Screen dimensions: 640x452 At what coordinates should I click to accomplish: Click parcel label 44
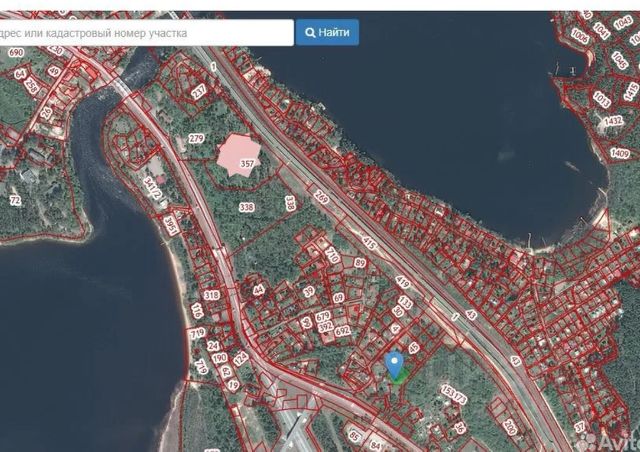[258, 290]
